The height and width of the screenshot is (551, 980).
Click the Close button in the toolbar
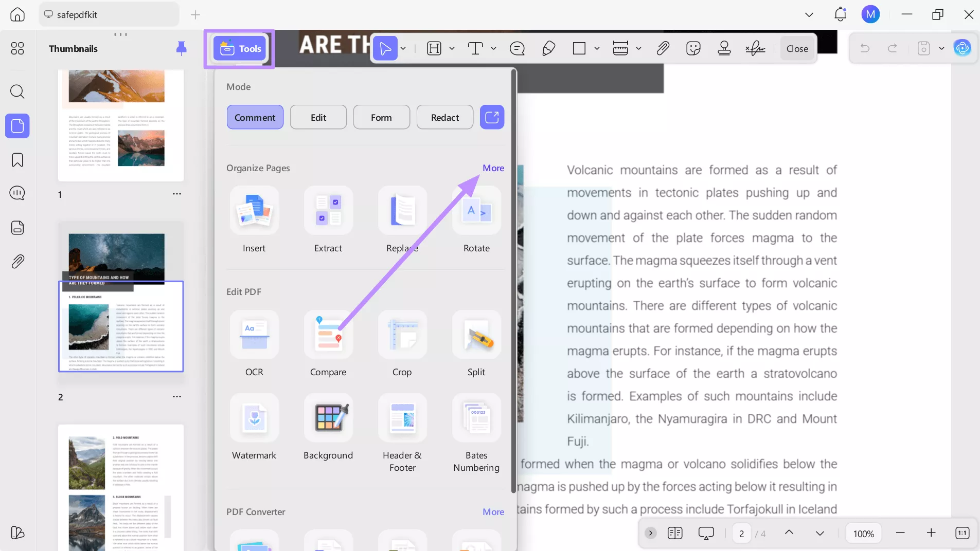tap(797, 49)
